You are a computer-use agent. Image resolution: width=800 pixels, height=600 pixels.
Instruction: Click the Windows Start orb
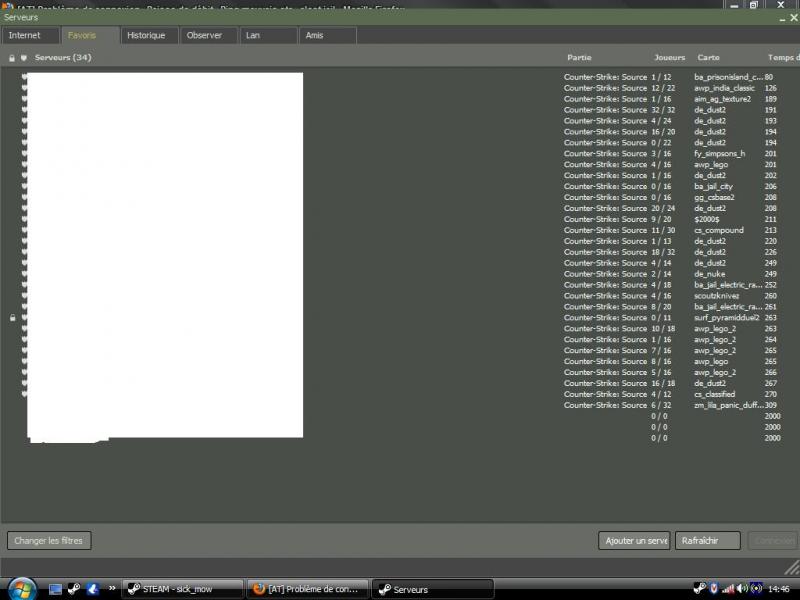pos(21,588)
